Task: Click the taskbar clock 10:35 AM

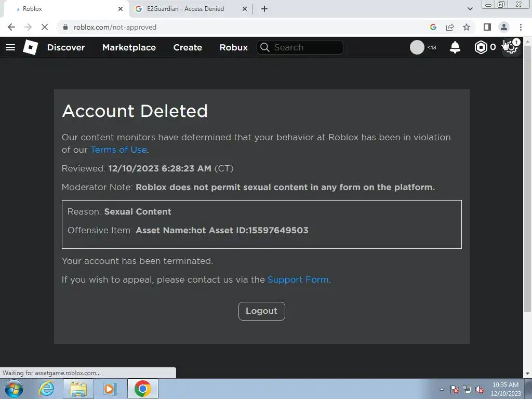Action: tap(505, 385)
